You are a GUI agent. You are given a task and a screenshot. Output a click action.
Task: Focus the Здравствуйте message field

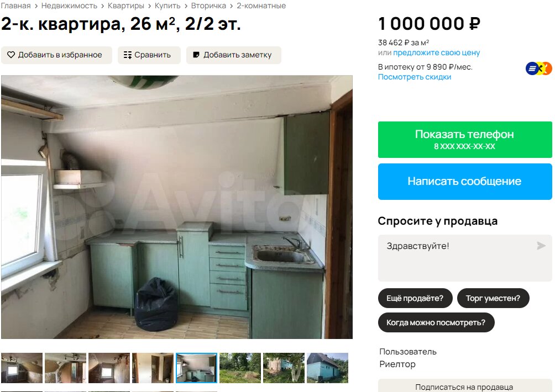[x=465, y=258]
